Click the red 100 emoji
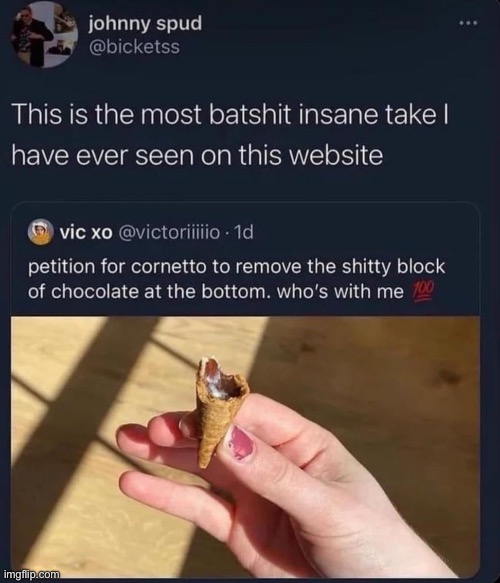The height and width of the screenshot is (583, 500). 422,291
